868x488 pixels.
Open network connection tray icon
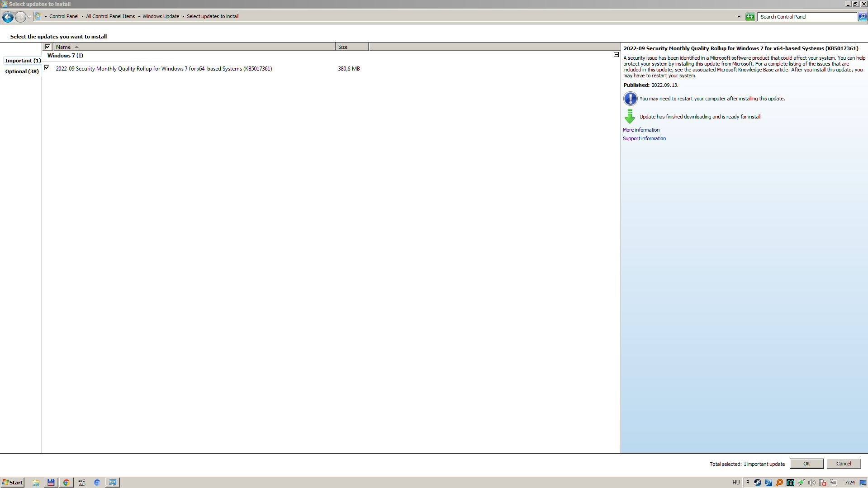[834, 483]
